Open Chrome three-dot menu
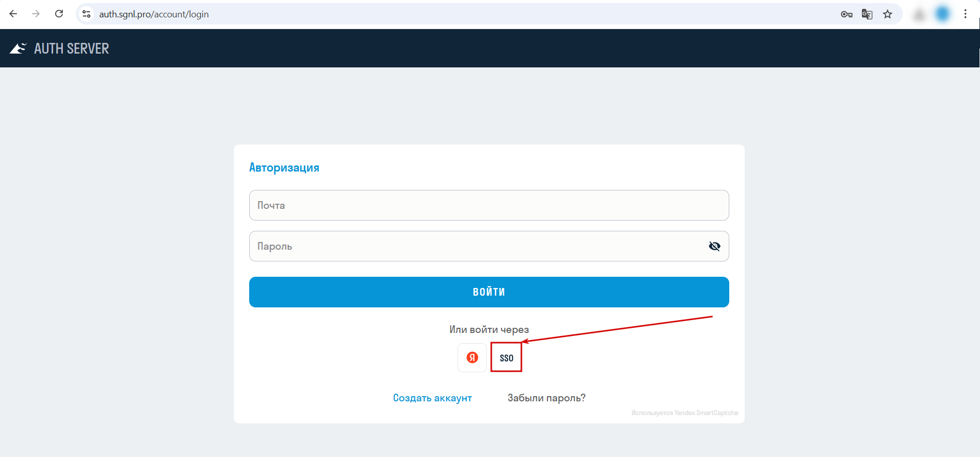Image resolution: width=980 pixels, height=457 pixels. [x=965, y=14]
